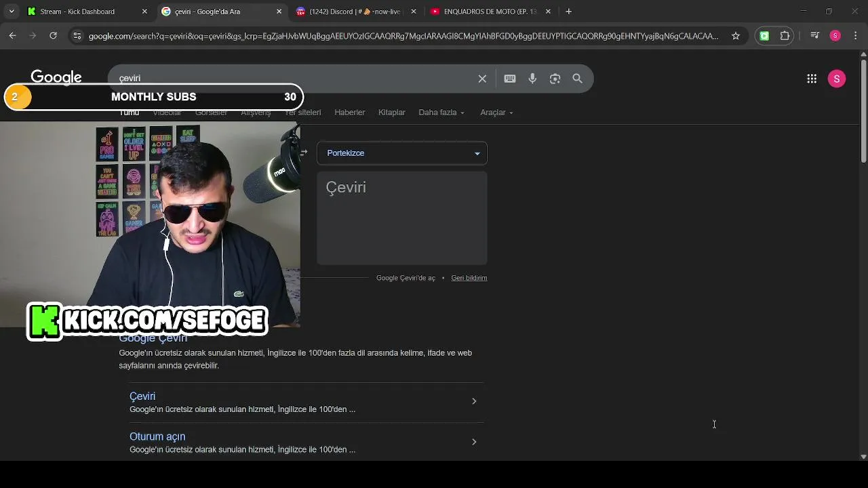Submit search with magnifier icon

tap(577, 79)
